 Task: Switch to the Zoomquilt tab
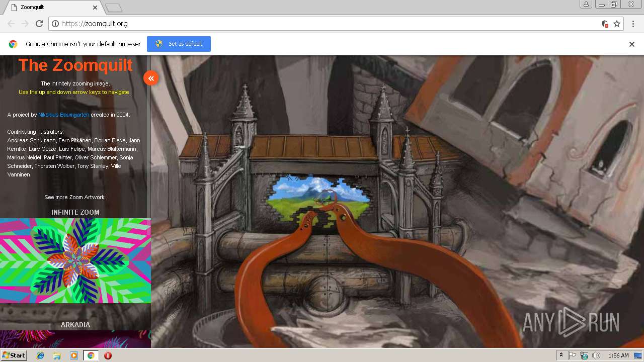54,8
